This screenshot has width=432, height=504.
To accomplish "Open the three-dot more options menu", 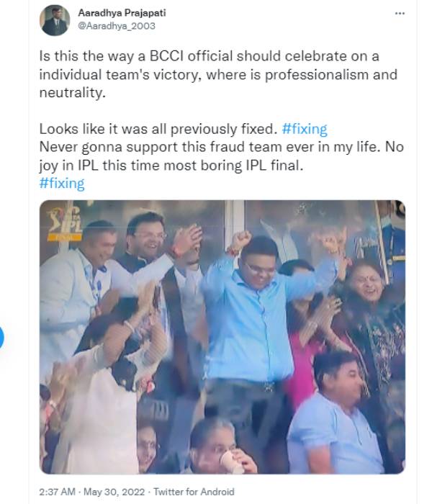I will 400,14.
